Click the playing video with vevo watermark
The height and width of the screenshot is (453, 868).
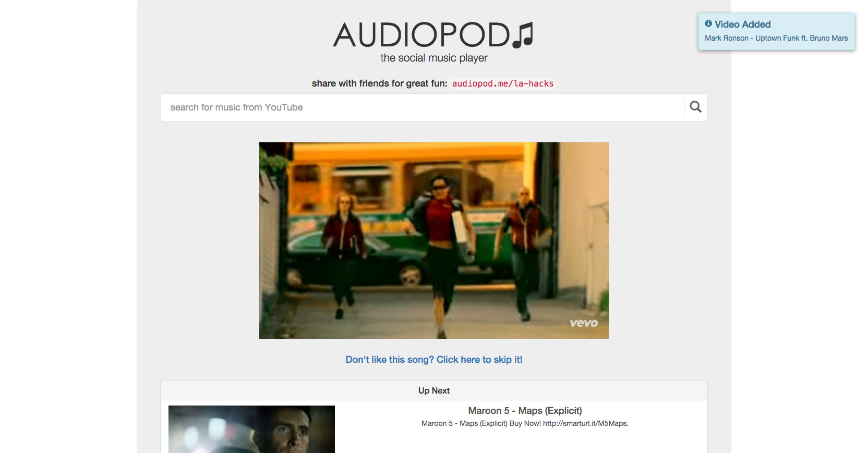[x=434, y=240]
